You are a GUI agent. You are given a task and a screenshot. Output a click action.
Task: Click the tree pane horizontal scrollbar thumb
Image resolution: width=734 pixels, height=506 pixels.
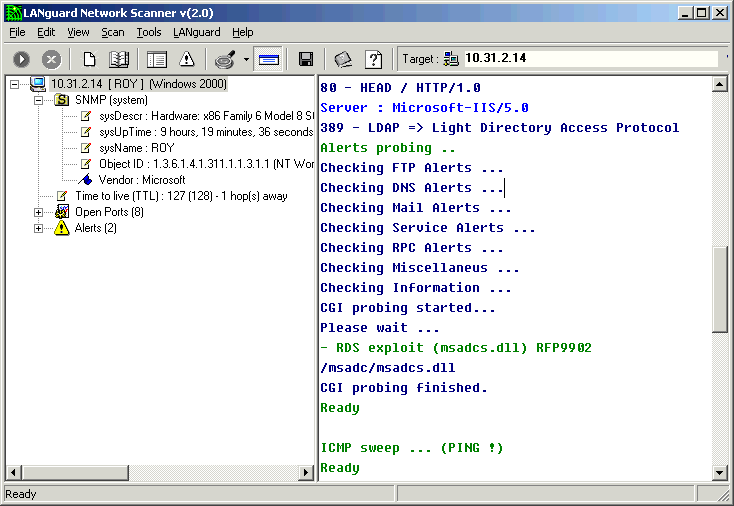[x=75, y=472]
